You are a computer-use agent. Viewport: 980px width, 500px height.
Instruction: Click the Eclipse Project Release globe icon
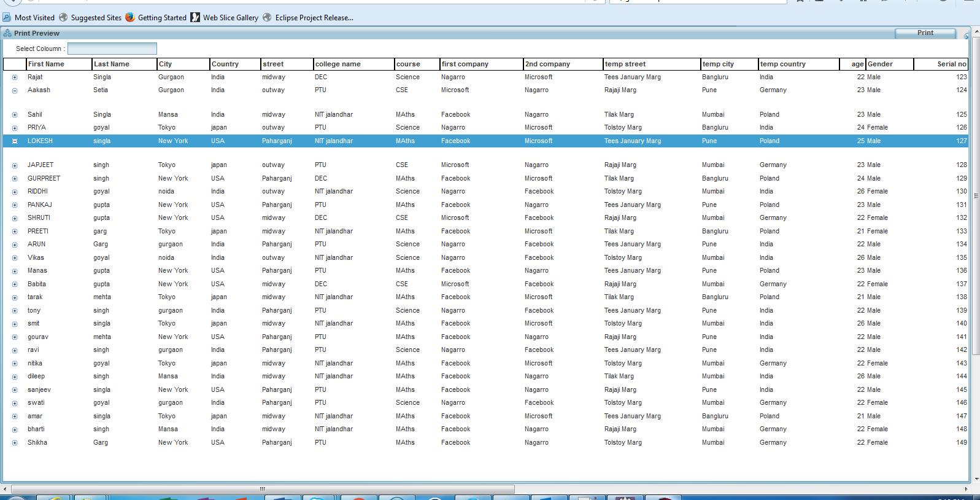click(268, 18)
